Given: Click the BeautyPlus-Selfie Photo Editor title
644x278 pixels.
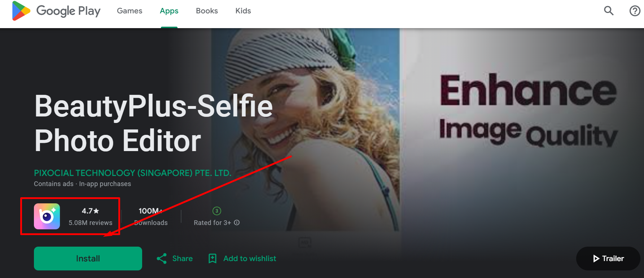Looking at the screenshot, I should (x=153, y=123).
